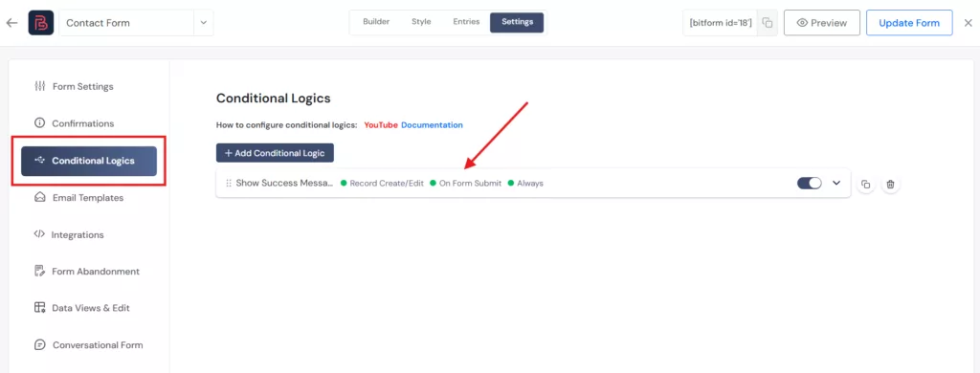Viewport: 980px width, 373px height.
Task: Toggle the Show Success Message logic switch
Action: 810,183
